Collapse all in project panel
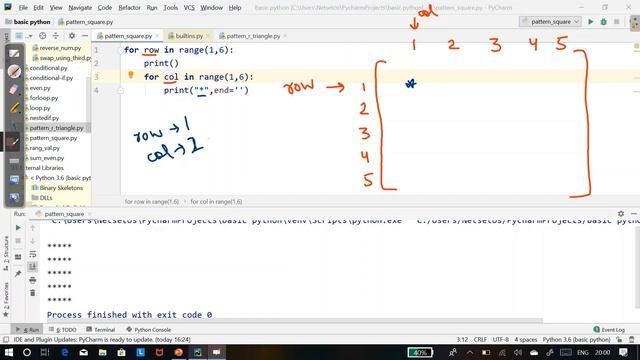 pyautogui.click(x=56, y=36)
